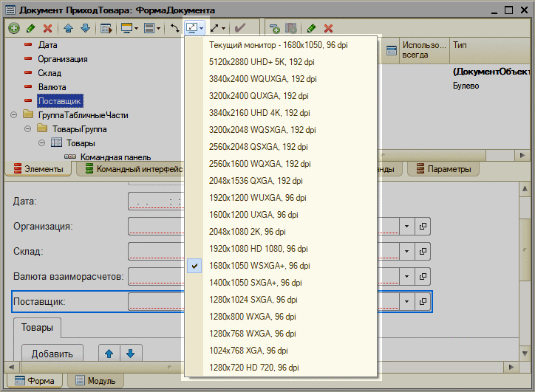Choose 5120x2880 UHD+ 5K resolution
The width and height of the screenshot is (535, 392).
click(281, 62)
